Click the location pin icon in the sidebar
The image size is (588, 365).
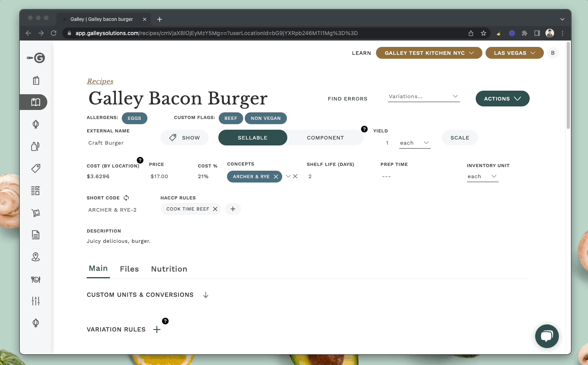click(35, 257)
